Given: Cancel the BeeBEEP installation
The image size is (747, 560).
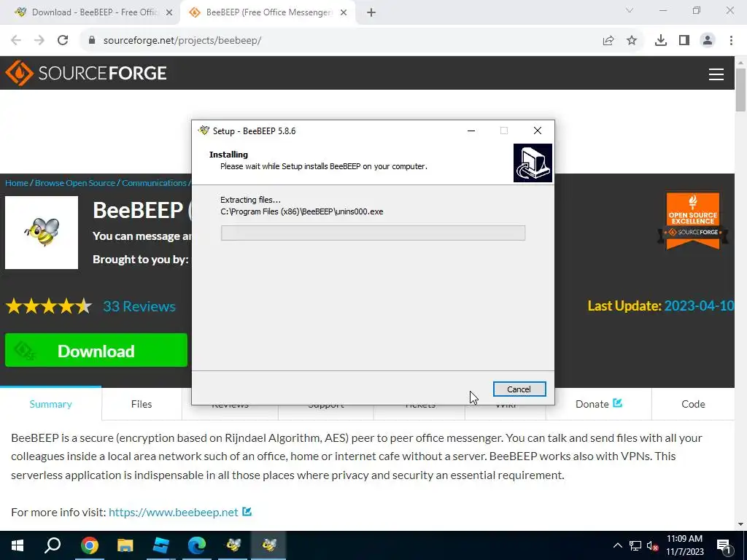Looking at the screenshot, I should click(x=519, y=389).
